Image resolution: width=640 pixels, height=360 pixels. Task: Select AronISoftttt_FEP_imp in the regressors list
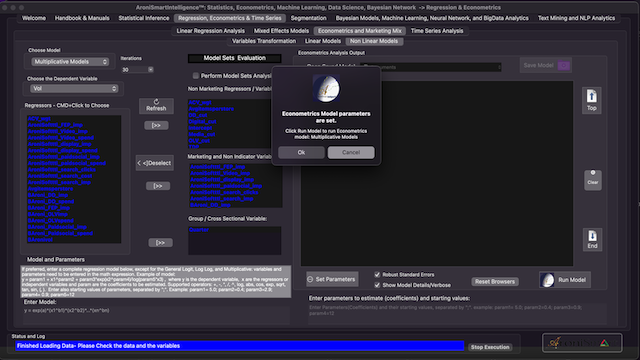tap(55, 125)
